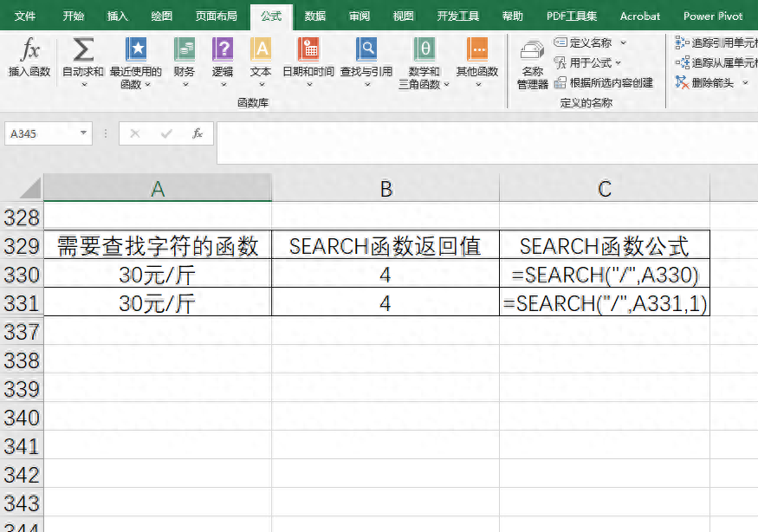The height and width of the screenshot is (532, 758).
Task: Select cell A330 containing 30元/斤
Action: coord(158,274)
